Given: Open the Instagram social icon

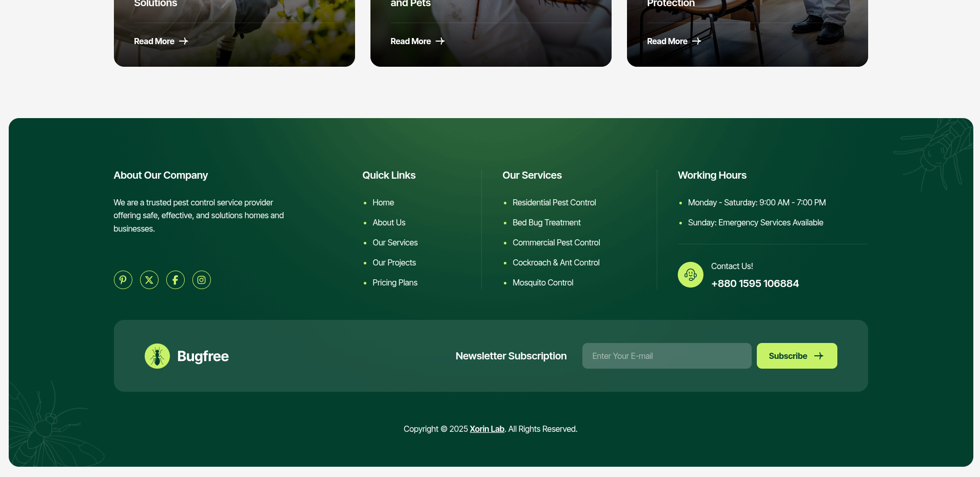Looking at the screenshot, I should (202, 280).
